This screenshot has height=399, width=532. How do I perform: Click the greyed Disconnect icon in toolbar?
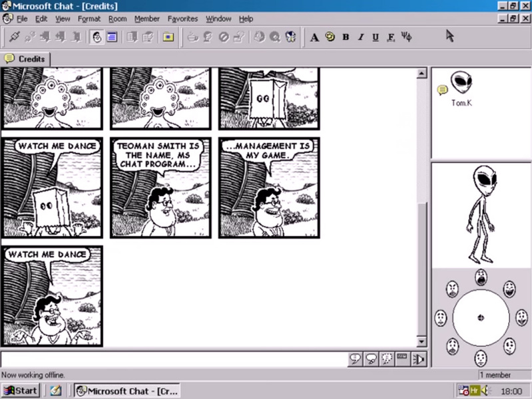coord(30,37)
